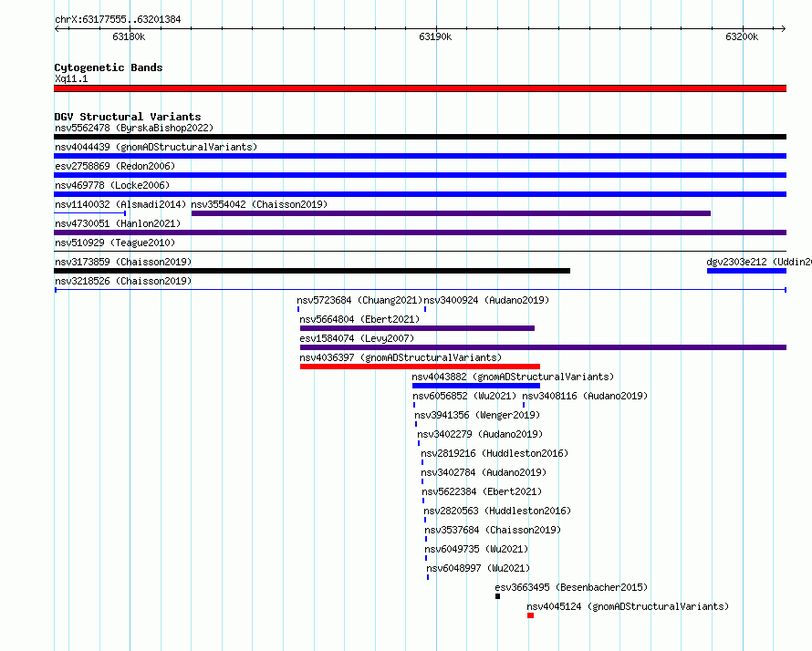Select nsv2820563 (Huddleston2016) label

[x=497, y=511]
